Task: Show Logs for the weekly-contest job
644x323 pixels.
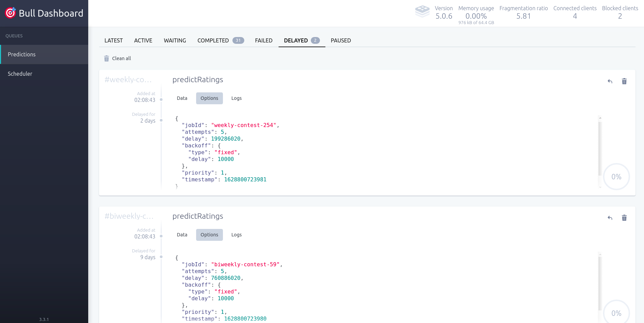Action: [x=236, y=98]
